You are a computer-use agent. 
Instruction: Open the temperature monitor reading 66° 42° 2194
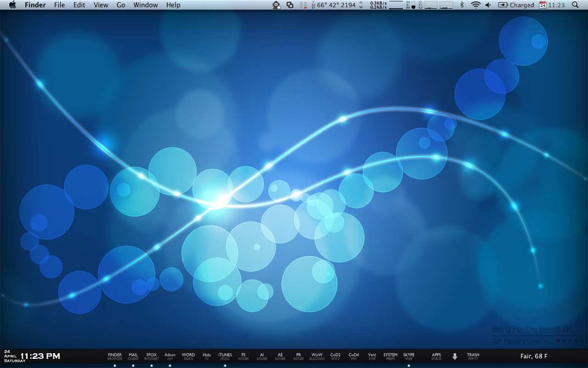point(334,5)
